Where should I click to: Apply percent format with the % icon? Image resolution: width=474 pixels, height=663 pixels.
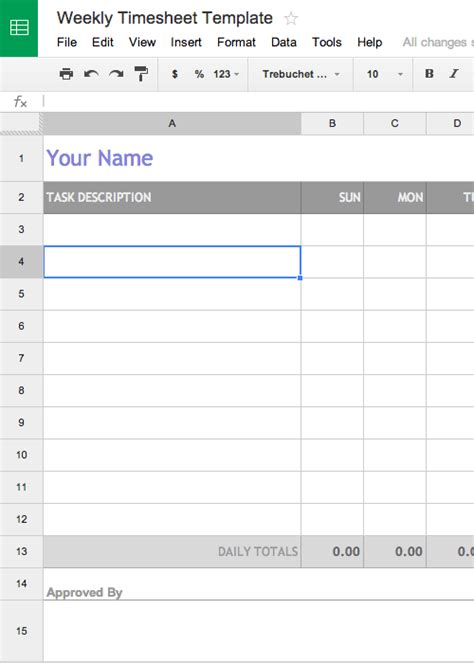199,74
